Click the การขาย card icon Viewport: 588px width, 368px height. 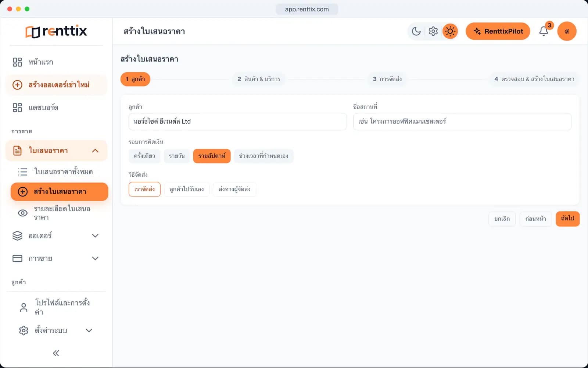point(17,258)
